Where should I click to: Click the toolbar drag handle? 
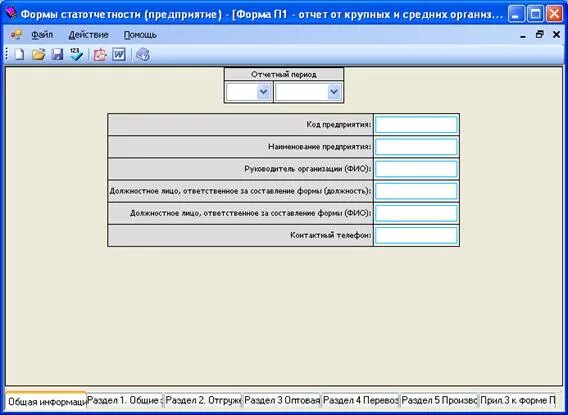(x=7, y=55)
